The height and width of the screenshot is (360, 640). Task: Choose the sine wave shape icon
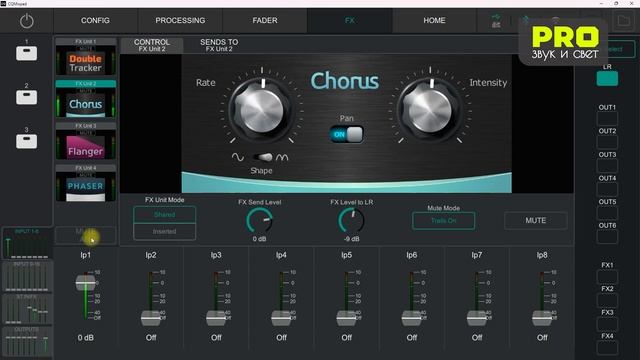click(x=238, y=157)
